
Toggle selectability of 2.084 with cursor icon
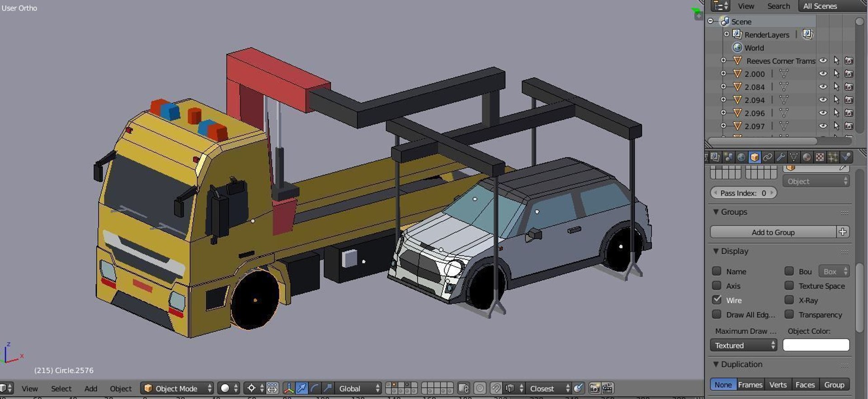click(x=836, y=86)
